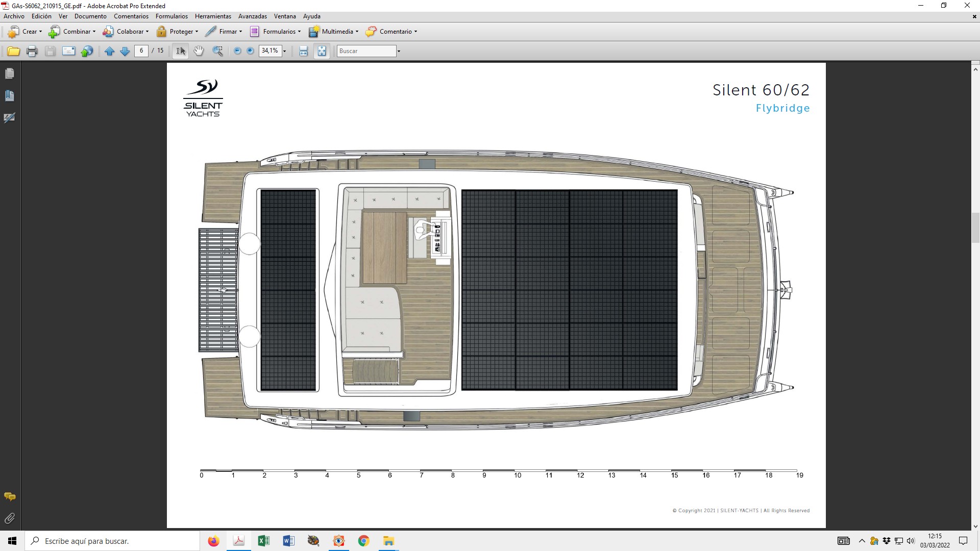980x551 pixels.
Task: Expand the Buscar search options arrow
Action: (399, 51)
